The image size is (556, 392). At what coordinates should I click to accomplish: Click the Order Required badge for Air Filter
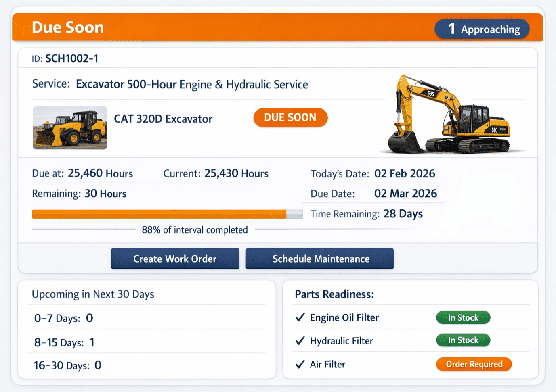[x=473, y=364]
